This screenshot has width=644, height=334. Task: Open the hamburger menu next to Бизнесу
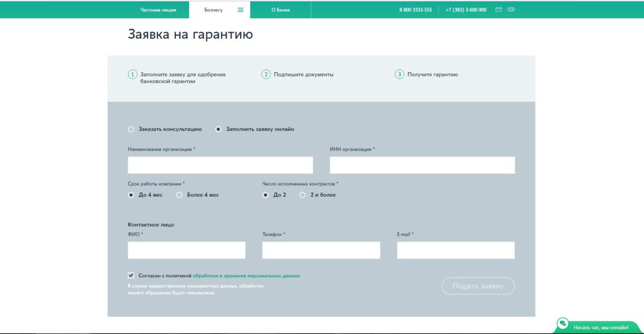coord(240,10)
